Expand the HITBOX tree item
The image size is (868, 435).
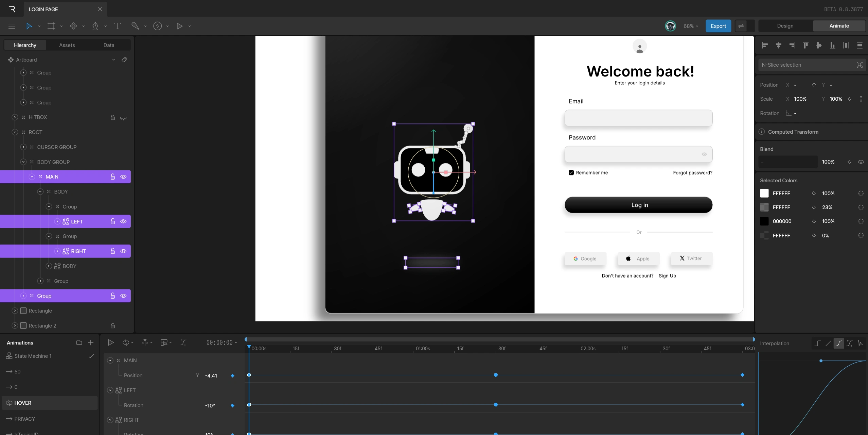point(15,117)
